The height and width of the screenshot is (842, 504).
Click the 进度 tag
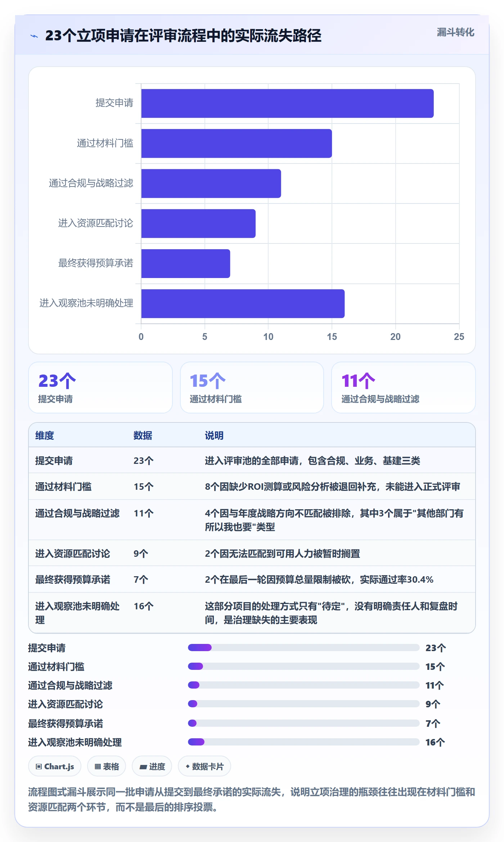pyautogui.click(x=152, y=766)
